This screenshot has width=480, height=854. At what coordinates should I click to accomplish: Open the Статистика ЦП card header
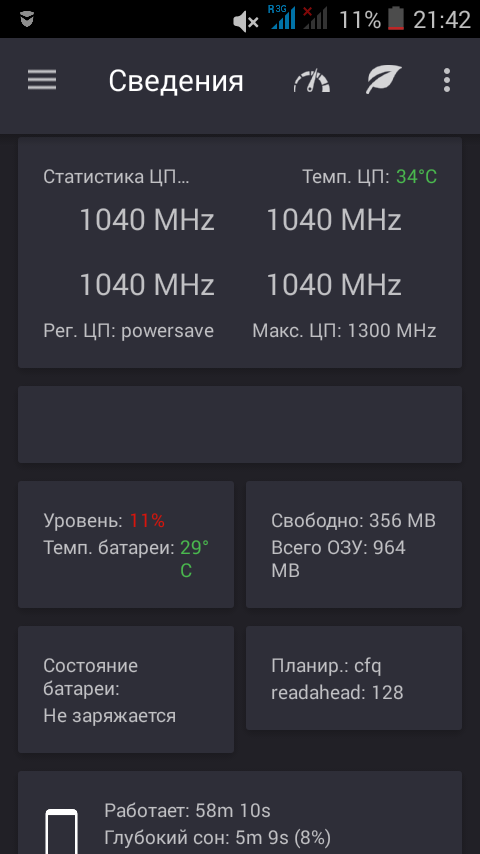point(116,176)
